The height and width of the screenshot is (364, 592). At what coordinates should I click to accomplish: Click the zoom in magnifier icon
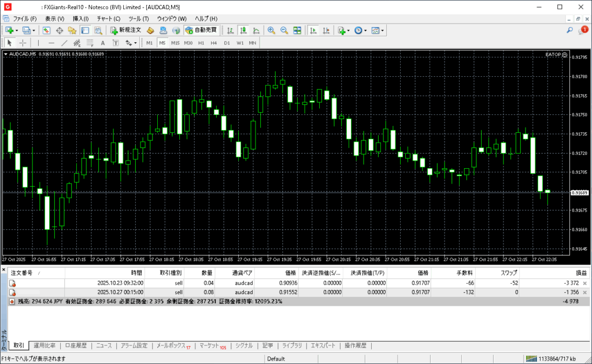pyautogui.click(x=271, y=30)
